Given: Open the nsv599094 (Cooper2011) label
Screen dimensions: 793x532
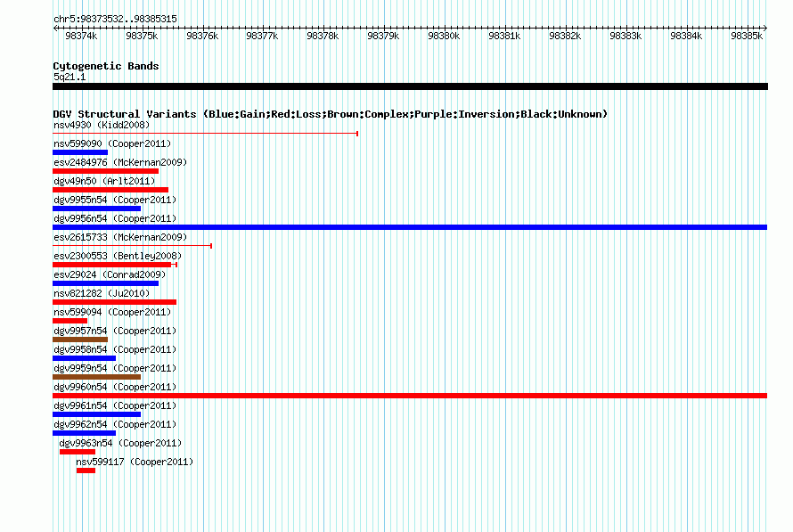Looking at the screenshot, I should [112, 312].
